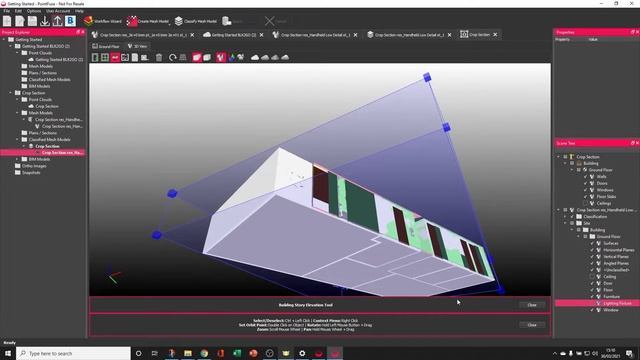Image resolution: width=640 pixels, height=360 pixels.
Task: Toggle the red highlighted box shading icon
Action: tap(197, 58)
